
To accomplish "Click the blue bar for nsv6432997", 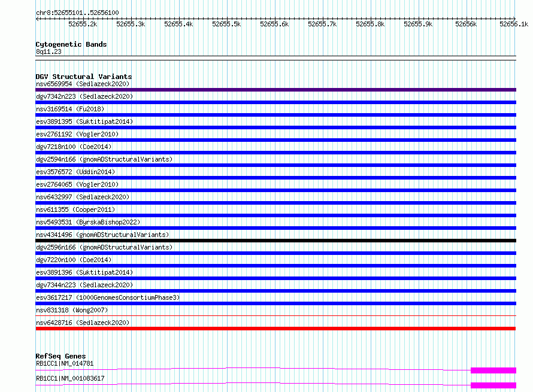I will click(275, 203).
